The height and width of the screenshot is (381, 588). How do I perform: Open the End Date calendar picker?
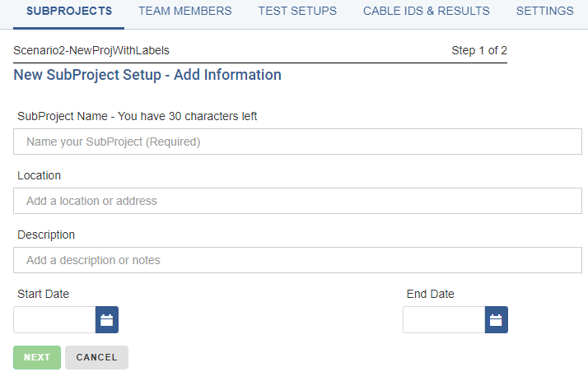click(x=496, y=319)
